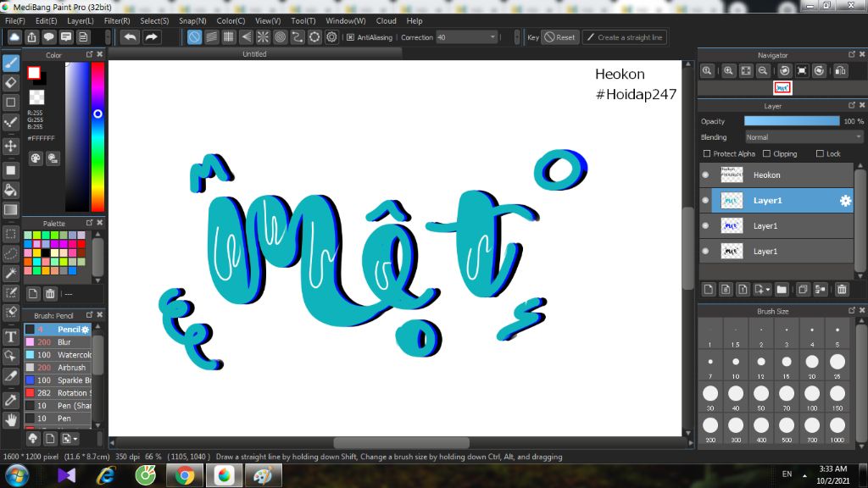Screen dimensions: 868x488
Task: Zoom out using Navigator magnifier minus
Action: (x=763, y=71)
